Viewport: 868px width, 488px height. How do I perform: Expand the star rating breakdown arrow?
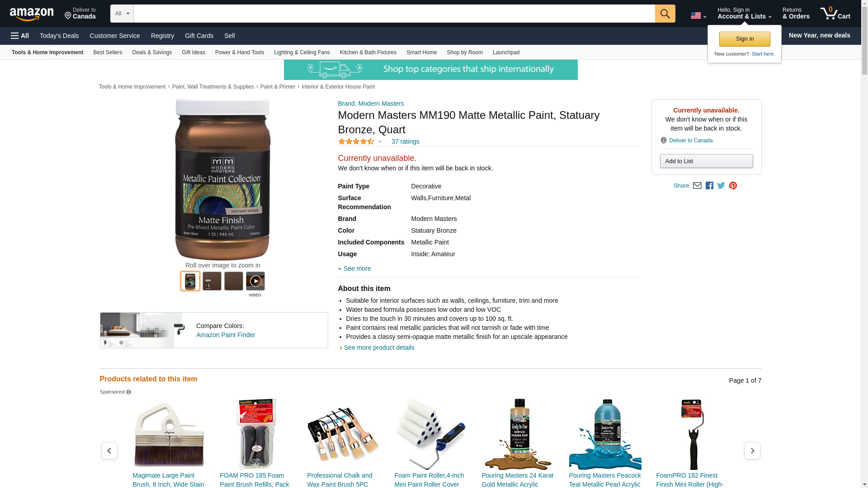[x=380, y=141]
